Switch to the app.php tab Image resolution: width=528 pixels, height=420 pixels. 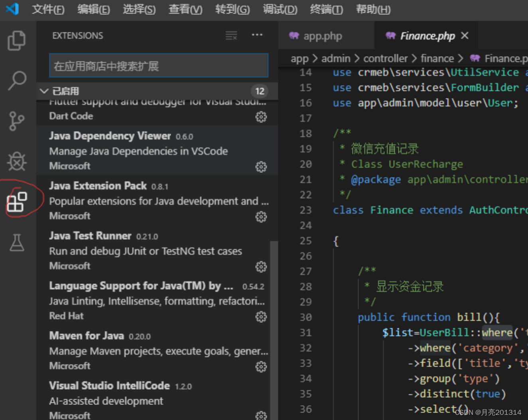click(315, 36)
